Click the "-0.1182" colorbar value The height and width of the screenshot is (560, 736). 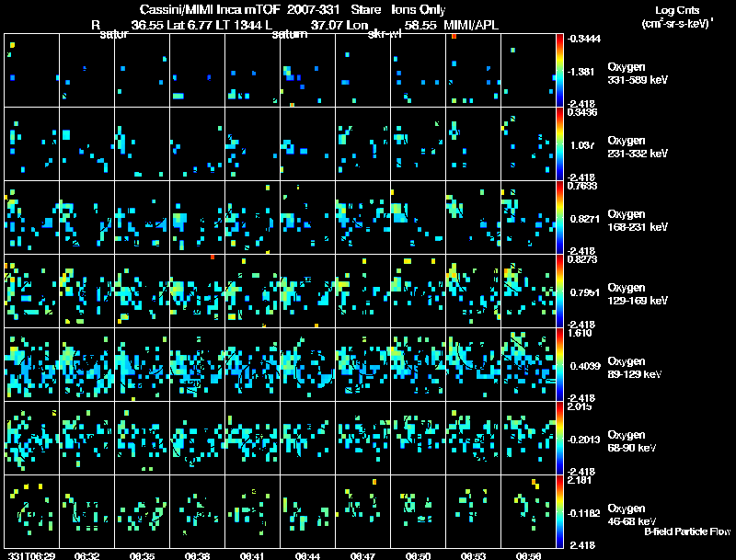tap(583, 514)
